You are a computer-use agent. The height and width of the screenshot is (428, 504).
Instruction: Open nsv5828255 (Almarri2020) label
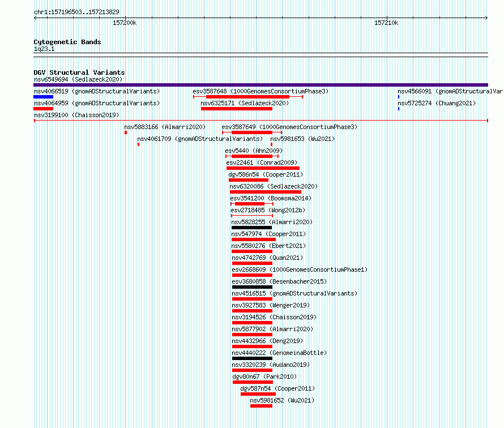272,222
